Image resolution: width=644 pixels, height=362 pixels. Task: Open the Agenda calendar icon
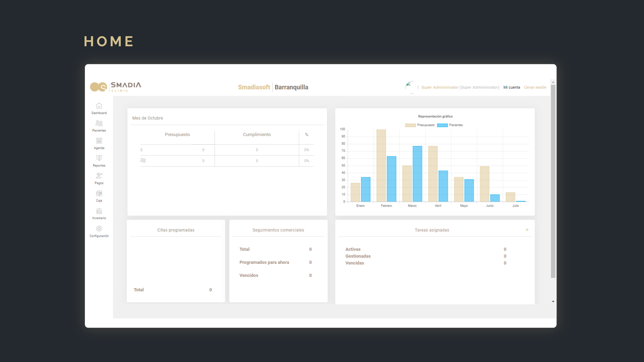99,141
